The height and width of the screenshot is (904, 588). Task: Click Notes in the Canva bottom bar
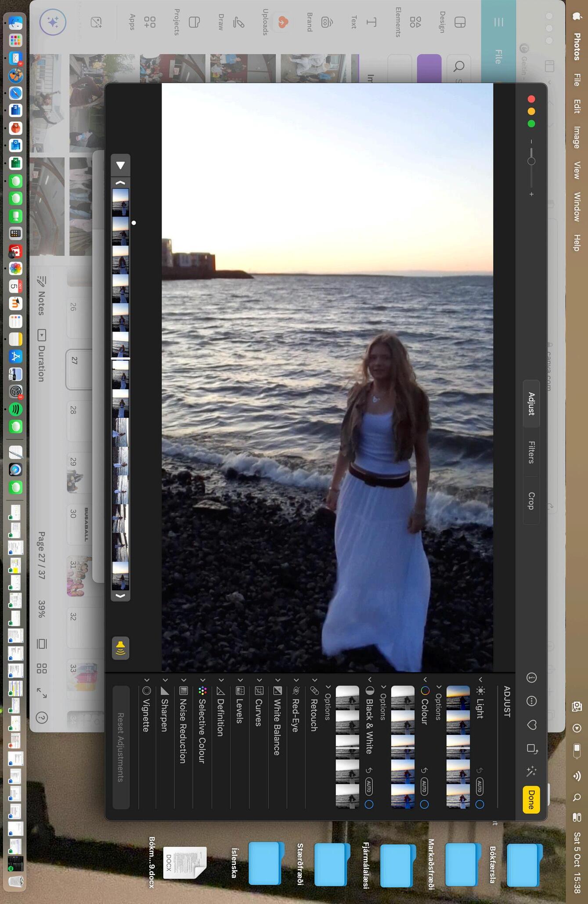(x=42, y=296)
